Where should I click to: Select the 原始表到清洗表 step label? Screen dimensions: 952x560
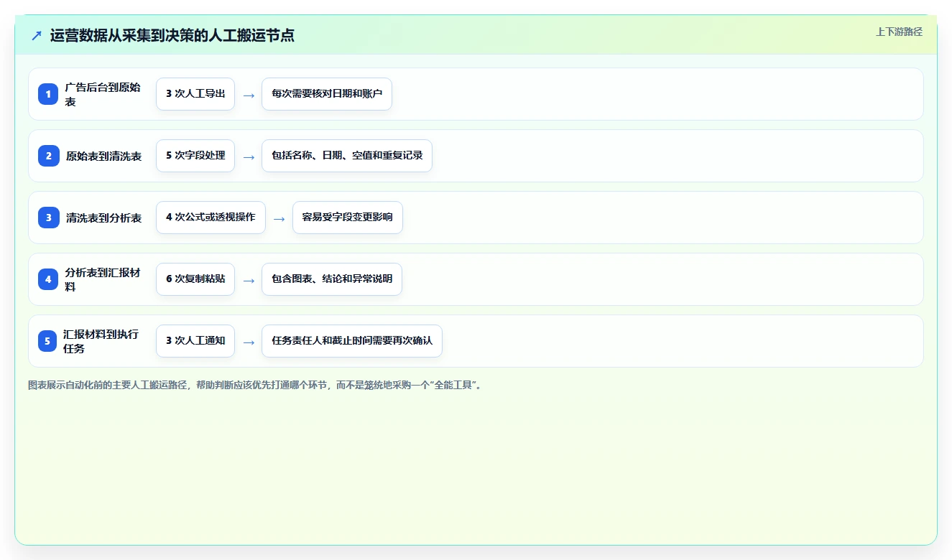(x=103, y=157)
